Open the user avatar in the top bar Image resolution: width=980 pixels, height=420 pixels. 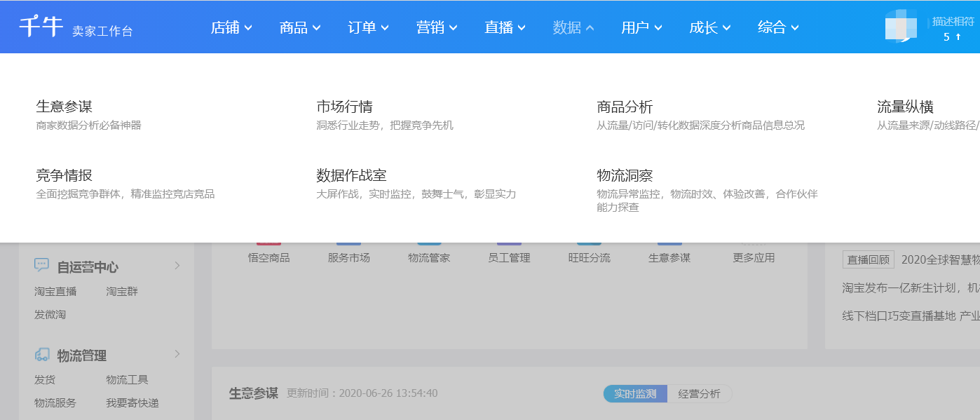pyautogui.click(x=901, y=27)
